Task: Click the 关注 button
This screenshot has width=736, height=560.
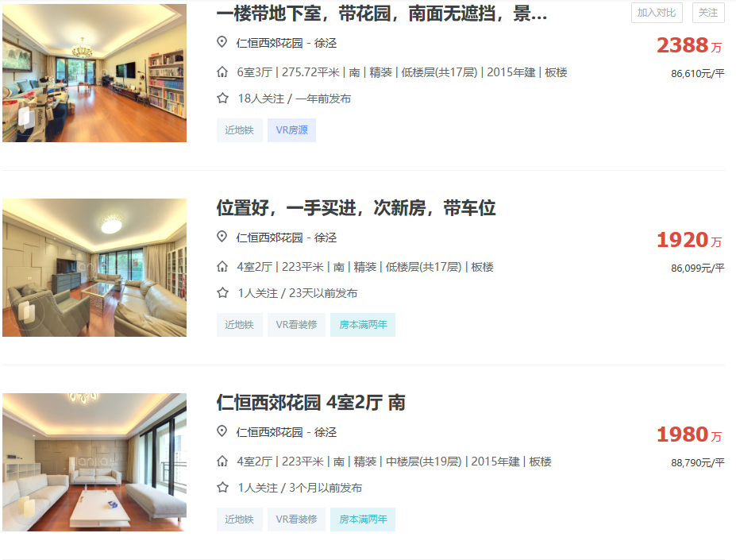Action: point(708,13)
